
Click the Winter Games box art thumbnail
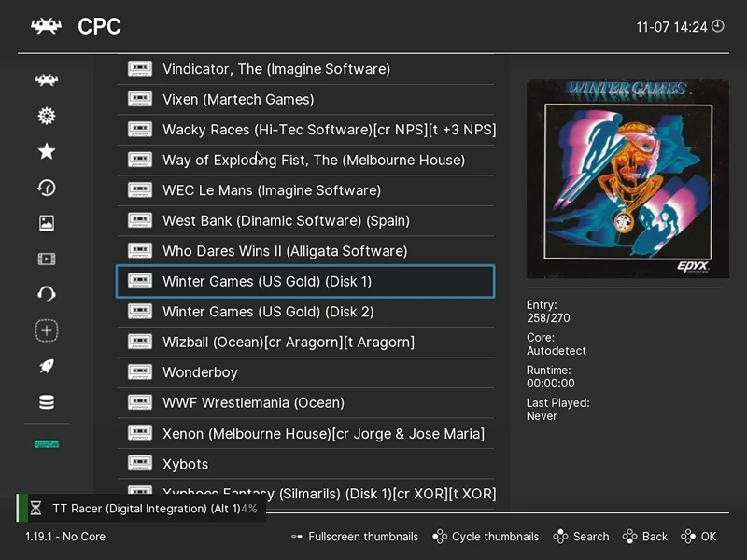coord(627,178)
